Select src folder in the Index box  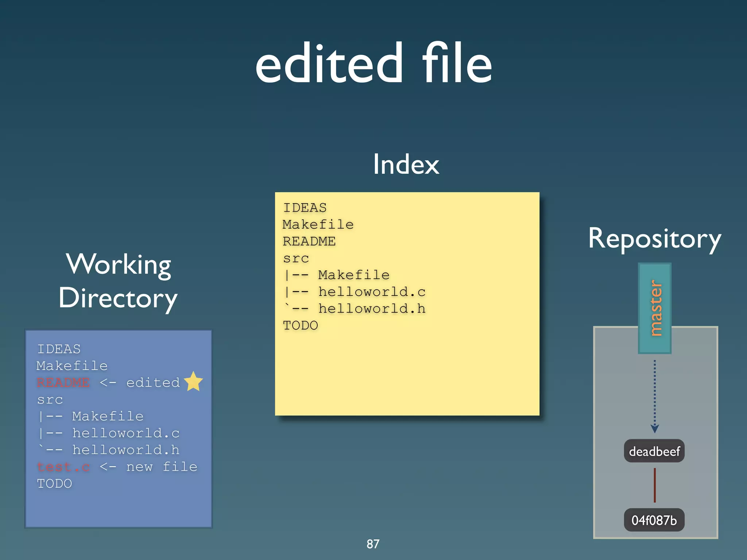click(x=296, y=258)
